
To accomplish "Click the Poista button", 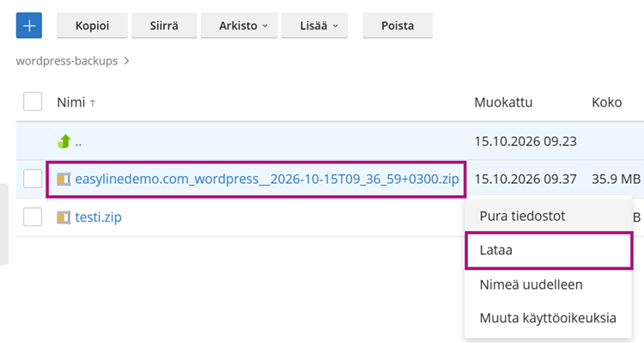I will [x=398, y=26].
